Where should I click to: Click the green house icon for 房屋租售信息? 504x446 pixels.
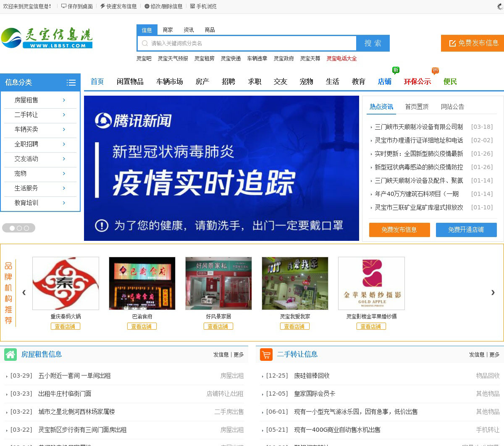[x=10, y=355]
